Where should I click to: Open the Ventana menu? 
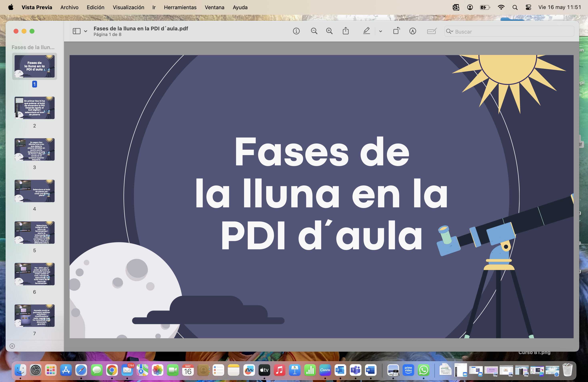pyautogui.click(x=214, y=7)
